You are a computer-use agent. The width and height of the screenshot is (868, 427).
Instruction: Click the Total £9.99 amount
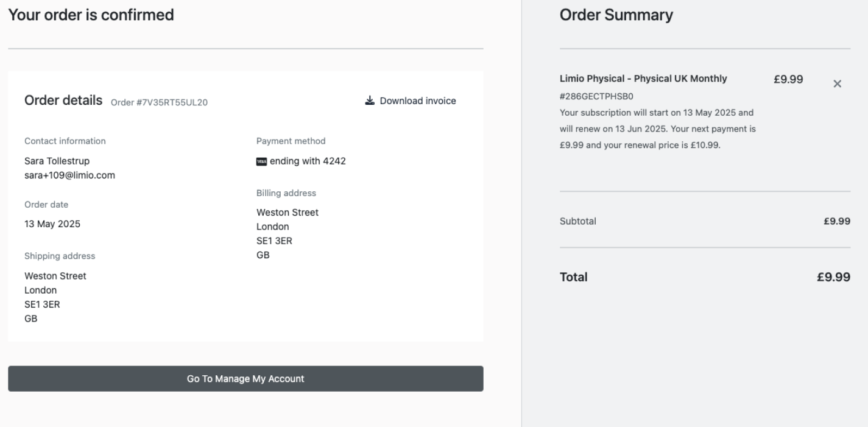[833, 277]
